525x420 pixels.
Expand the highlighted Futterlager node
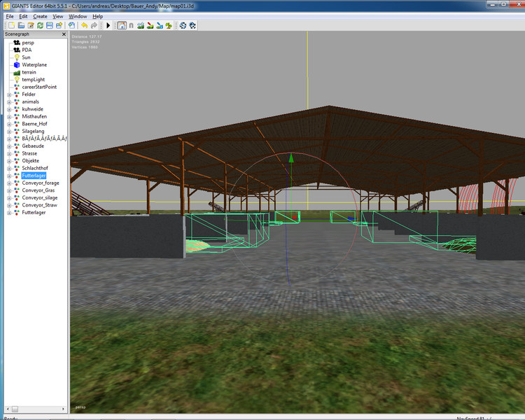(9, 176)
